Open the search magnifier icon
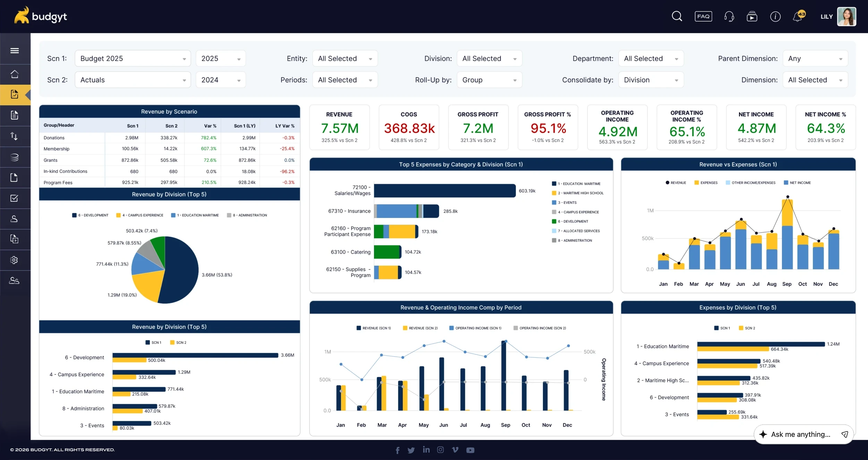 676,16
